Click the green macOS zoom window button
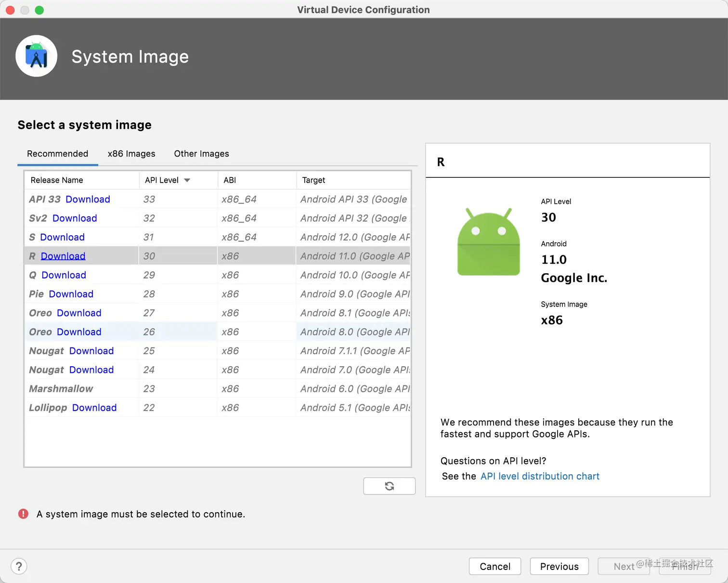This screenshot has height=583, width=728. pos(39,10)
